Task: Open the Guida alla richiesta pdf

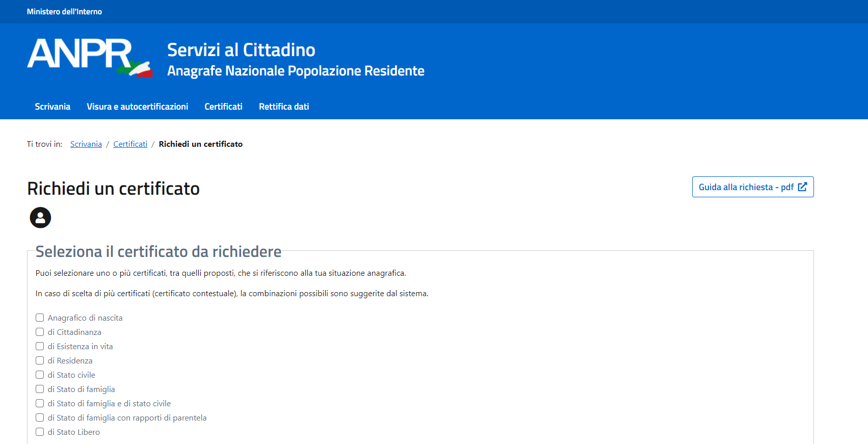Action: coord(752,187)
